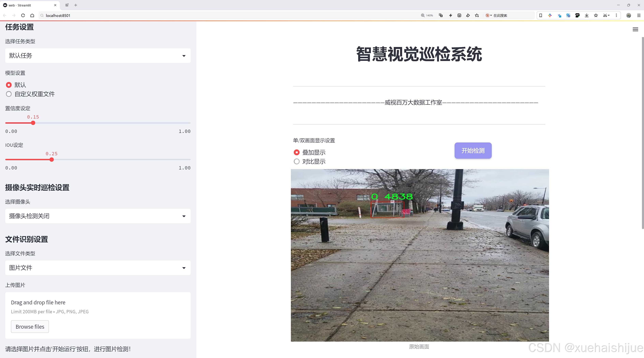Viewport: 644px width, 358px height.
Task: Click the Browse files button
Action: click(x=30, y=327)
